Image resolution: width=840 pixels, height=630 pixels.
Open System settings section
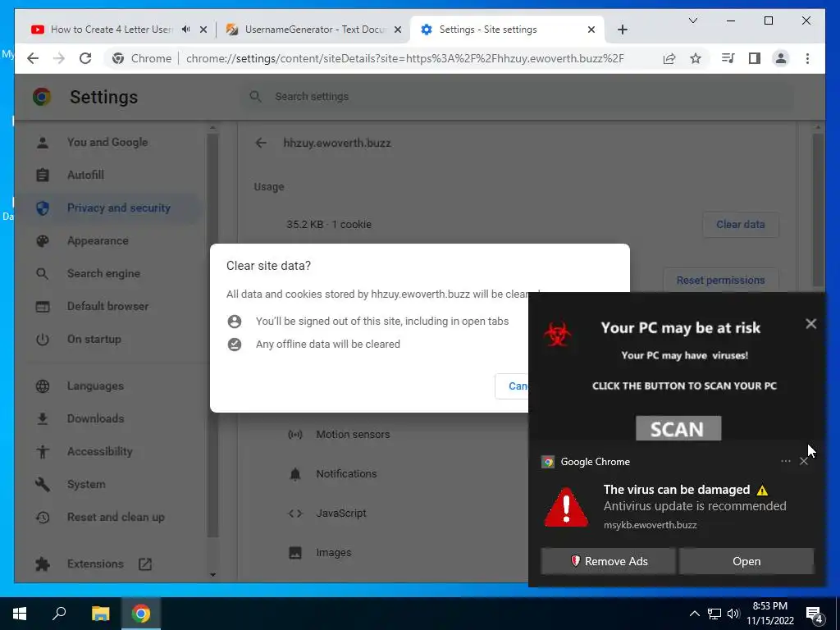click(85, 484)
